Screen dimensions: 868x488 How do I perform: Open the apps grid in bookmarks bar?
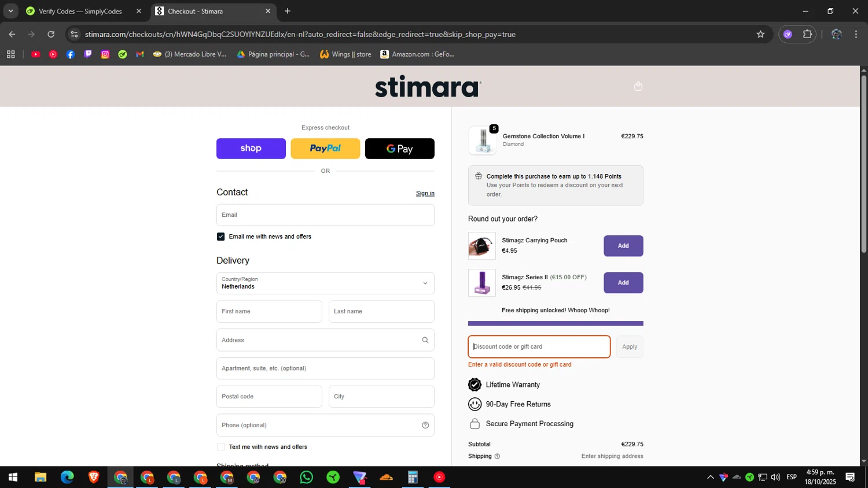[10, 54]
